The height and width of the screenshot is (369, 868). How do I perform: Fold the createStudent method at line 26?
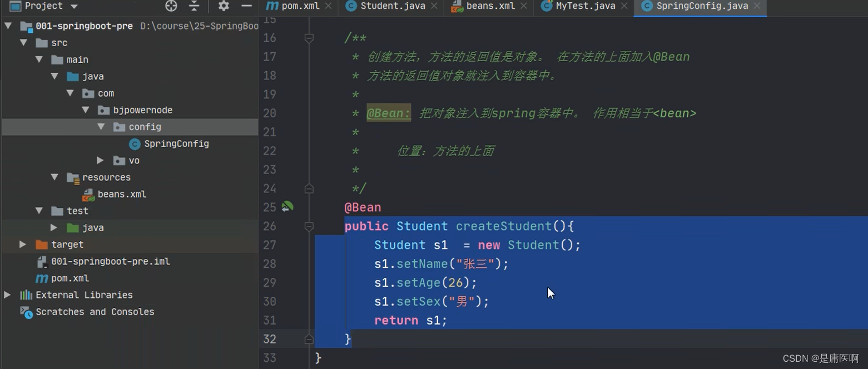pos(309,226)
